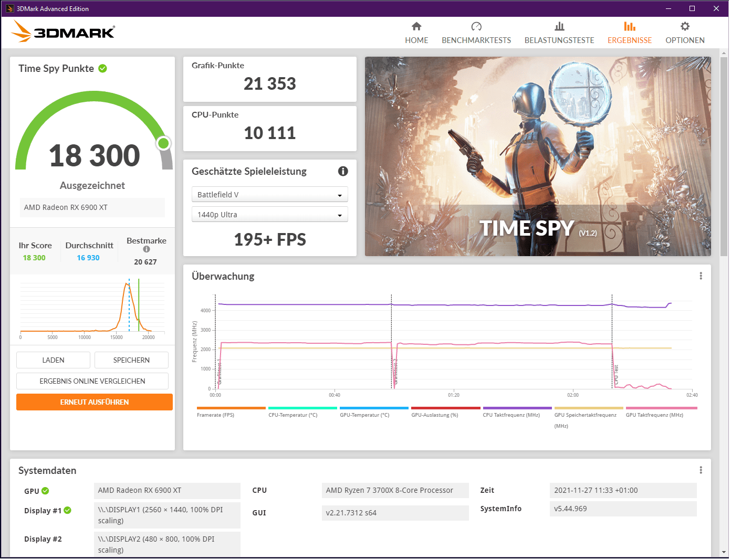Click green check next to Display #1

click(x=68, y=510)
